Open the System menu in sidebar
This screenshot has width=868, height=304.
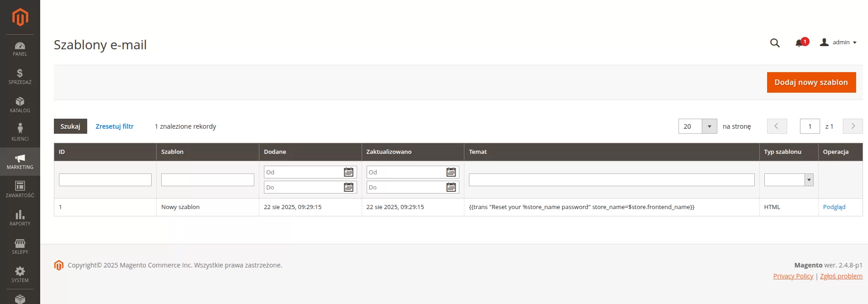[x=20, y=274]
